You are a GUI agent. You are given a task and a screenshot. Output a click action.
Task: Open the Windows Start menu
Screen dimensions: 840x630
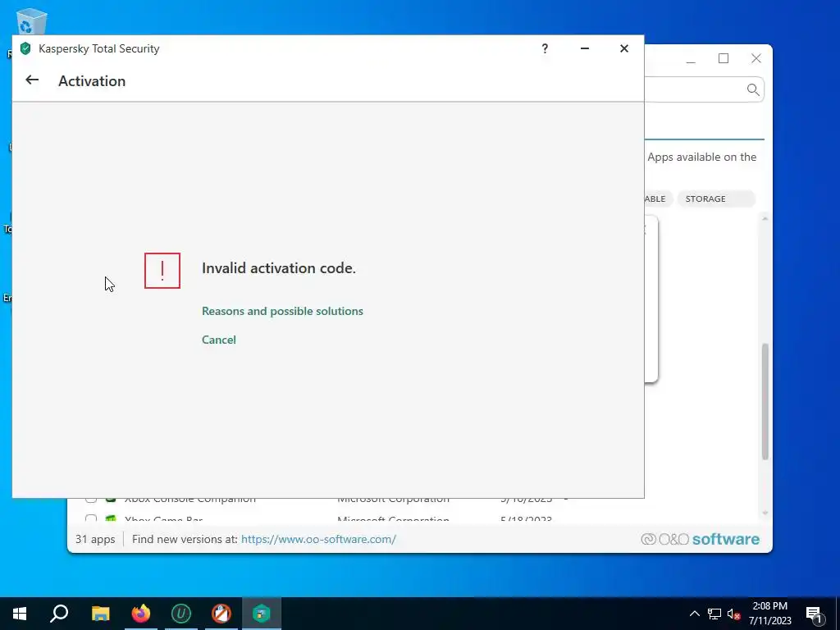(x=20, y=614)
